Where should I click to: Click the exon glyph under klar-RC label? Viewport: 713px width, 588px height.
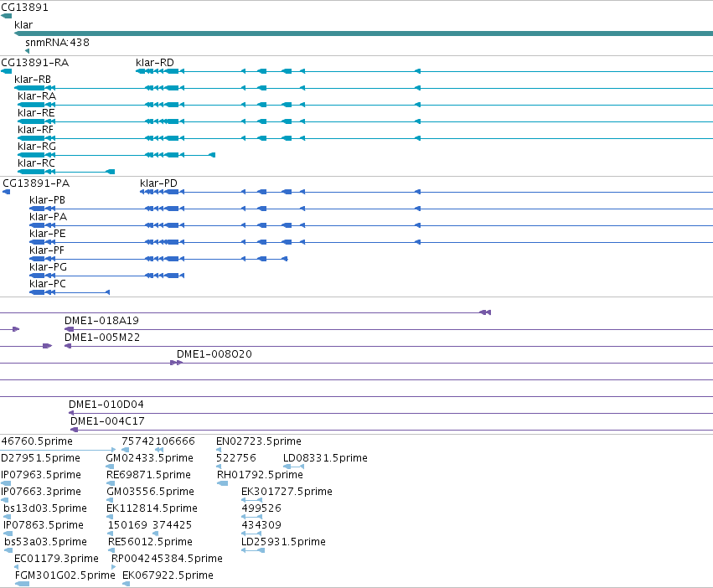pyautogui.click(x=66, y=172)
